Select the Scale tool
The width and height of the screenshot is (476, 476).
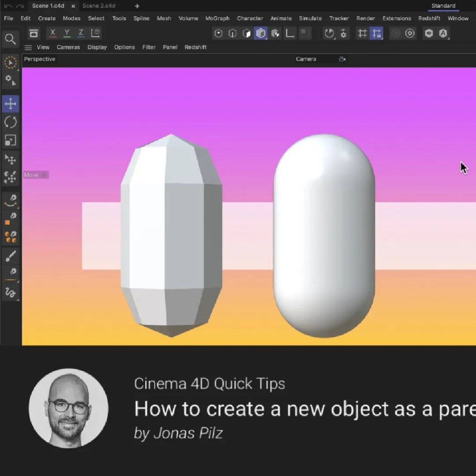point(11,140)
